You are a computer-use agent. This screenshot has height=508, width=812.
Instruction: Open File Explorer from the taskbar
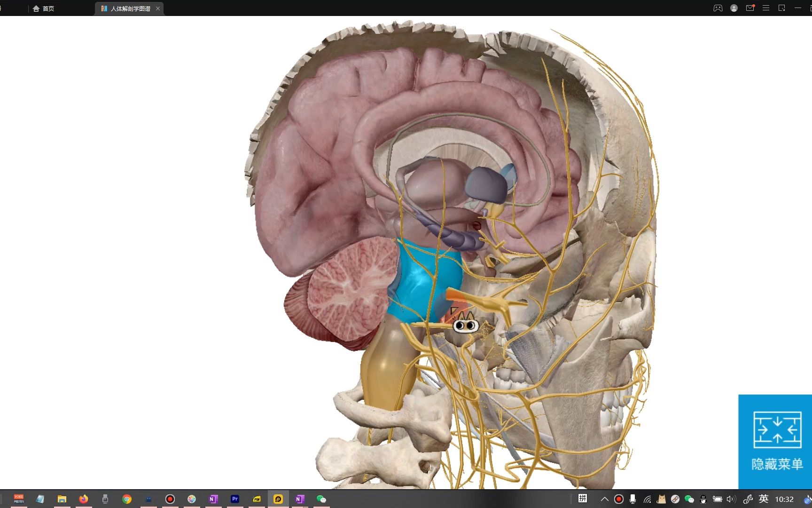(x=62, y=499)
